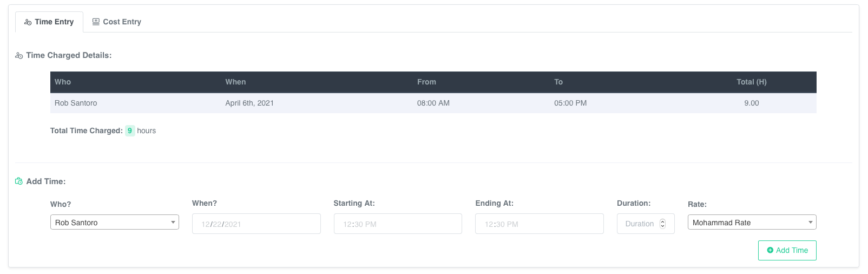
Task: Expand the Rate dropdown showing Mohammad Rate
Action: (752, 223)
